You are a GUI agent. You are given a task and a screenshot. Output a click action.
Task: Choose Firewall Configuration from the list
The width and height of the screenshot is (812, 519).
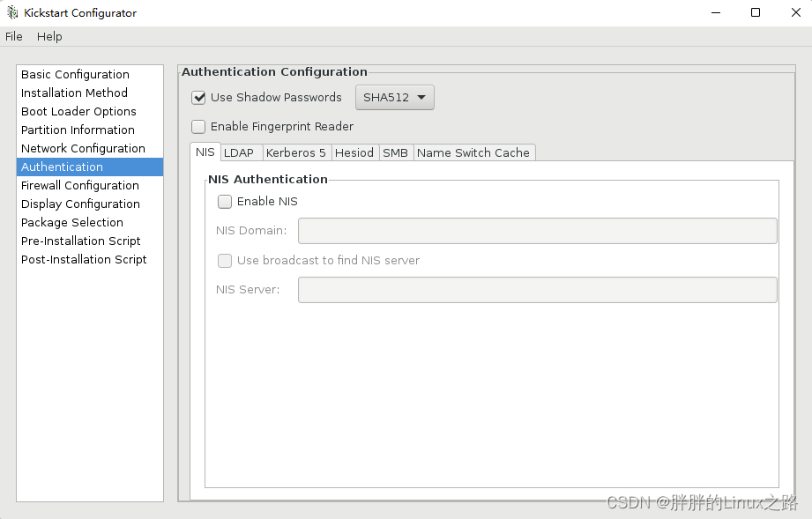click(80, 186)
